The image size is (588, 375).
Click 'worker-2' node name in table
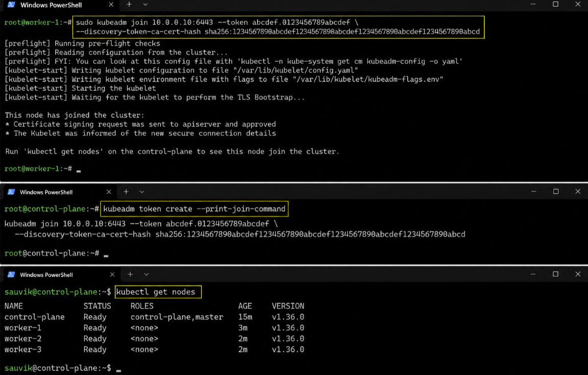[x=23, y=339]
